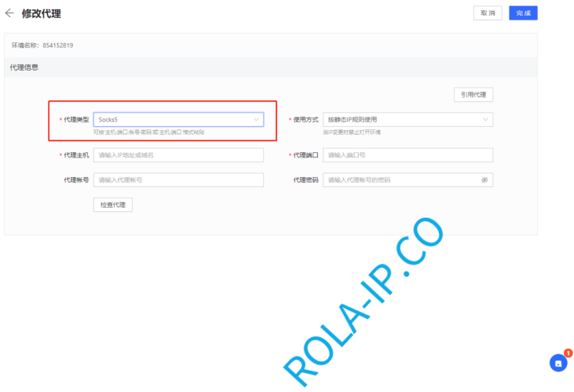This screenshot has width=574, height=392.
Task: Click the 检查代理 button
Action: tap(113, 205)
